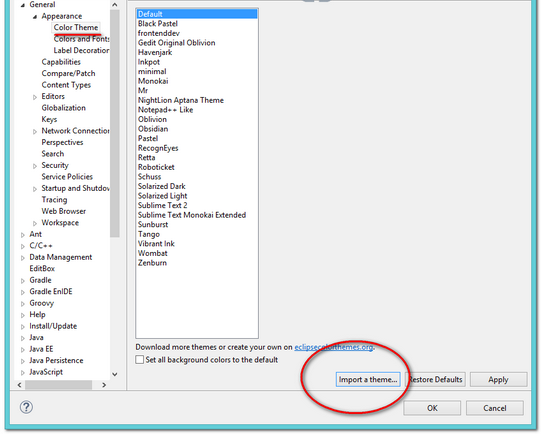Select the Monokai theme
The height and width of the screenshot is (434, 541).
pyautogui.click(x=153, y=81)
